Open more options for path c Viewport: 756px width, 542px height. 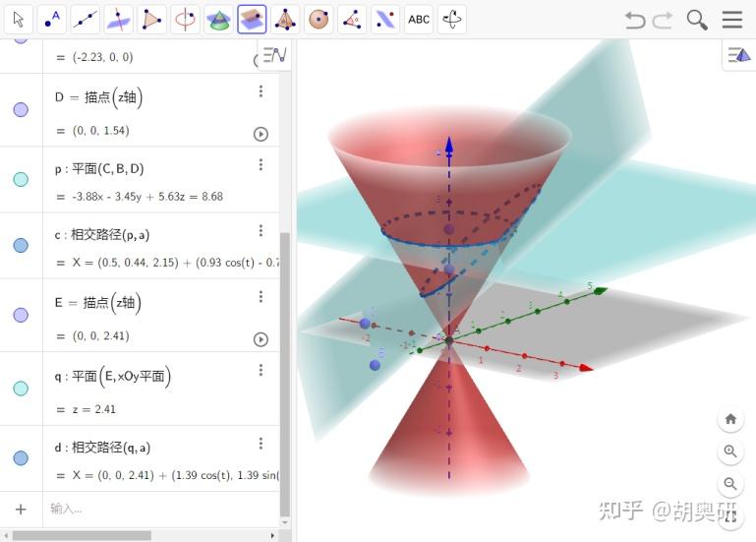(261, 231)
